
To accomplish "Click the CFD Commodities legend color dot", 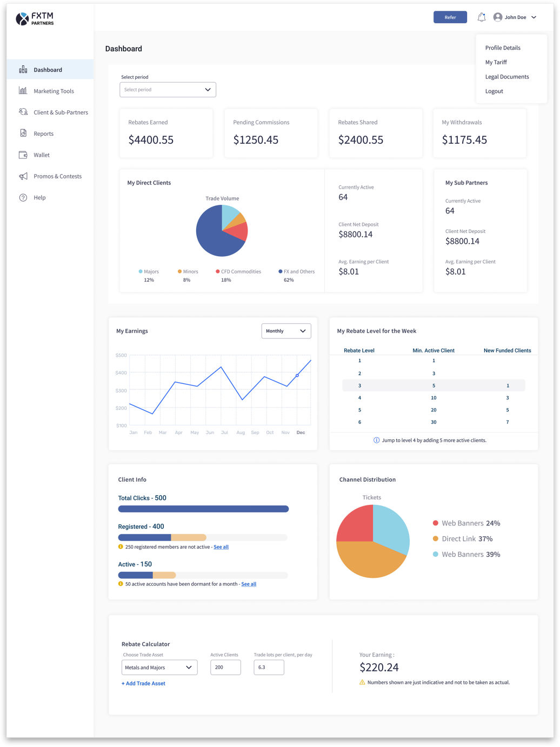I will [x=217, y=271].
